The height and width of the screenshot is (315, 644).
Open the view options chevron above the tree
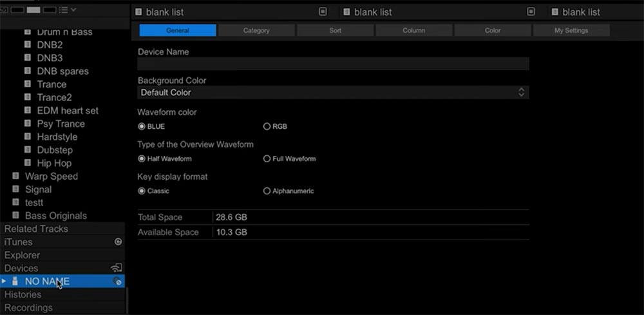(x=73, y=10)
